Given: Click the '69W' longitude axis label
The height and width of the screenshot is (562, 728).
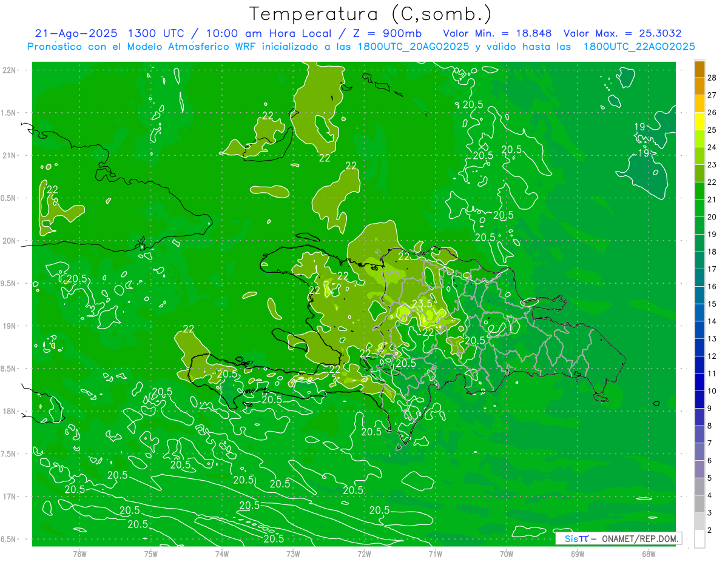Looking at the screenshot, I should coord(577,554).
